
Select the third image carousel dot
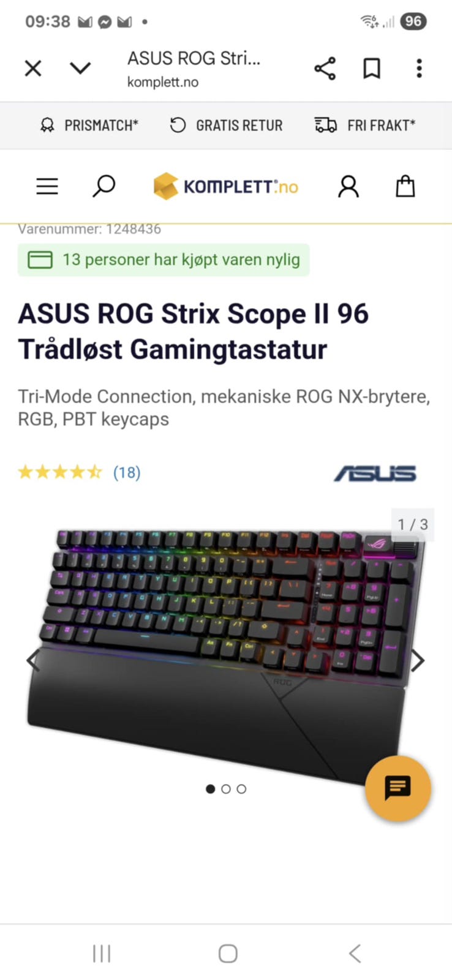point(241,789)
